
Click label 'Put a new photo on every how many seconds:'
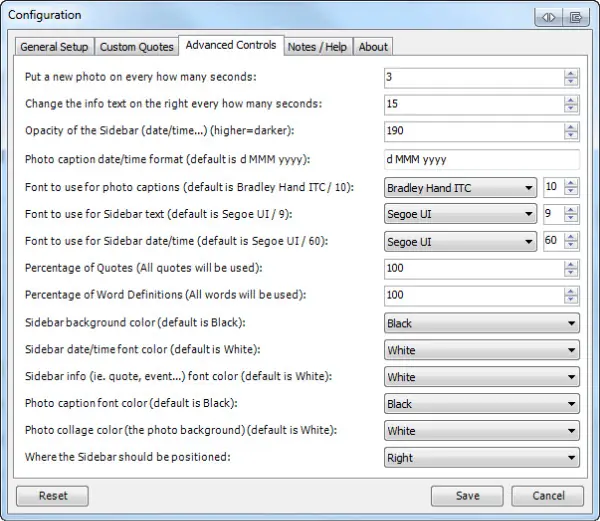pyautogui.click(x=140, y=77)
